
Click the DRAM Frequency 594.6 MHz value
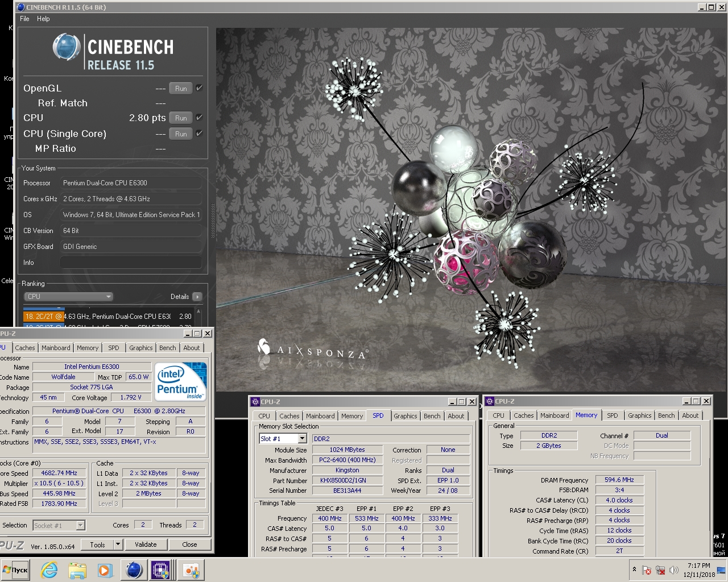pos(619,480)
